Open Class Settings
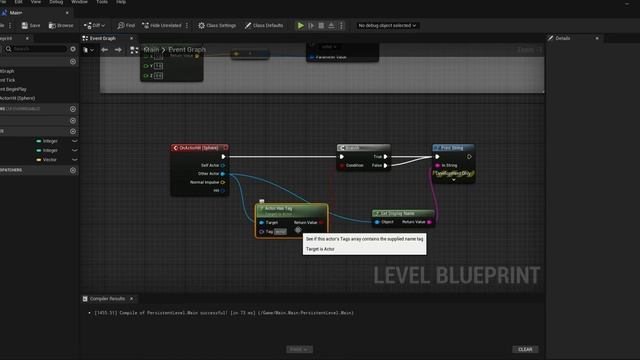The image size is (640, 360). [217, 25]
